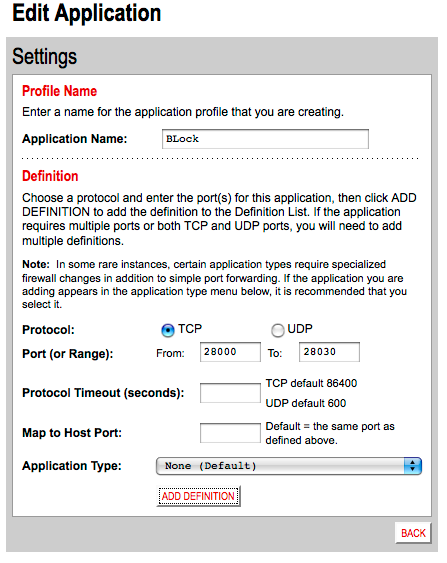This screenshot has height=563, width=447.
Task: Select the TCP protocol radio button
Action: point(167,330)
